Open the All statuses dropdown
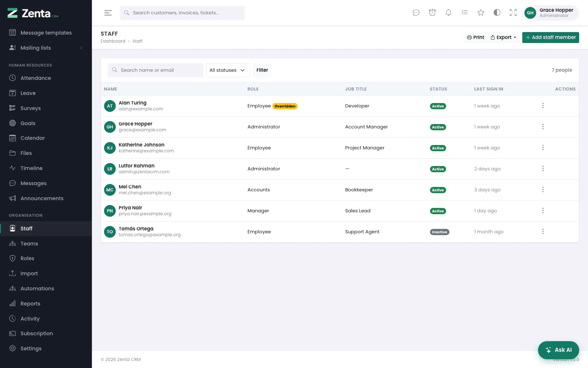Screen dimensions: 588x368 (228, 70)
